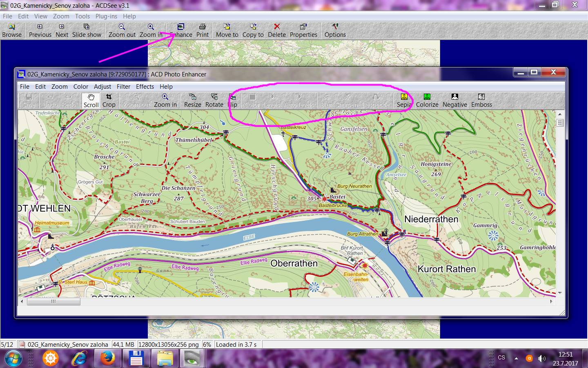Click Copy to in ACDSee toolbar
This screenshot has height=368, width=588.
(253, 31)
